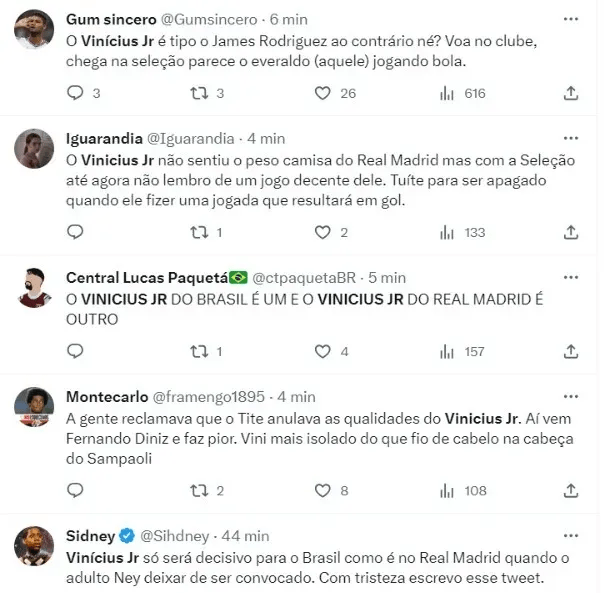This screenshot has width=609, height=593.
Task: Like Iguarandia's tweet
Action: pyautogui.click(x=322, y=232)
